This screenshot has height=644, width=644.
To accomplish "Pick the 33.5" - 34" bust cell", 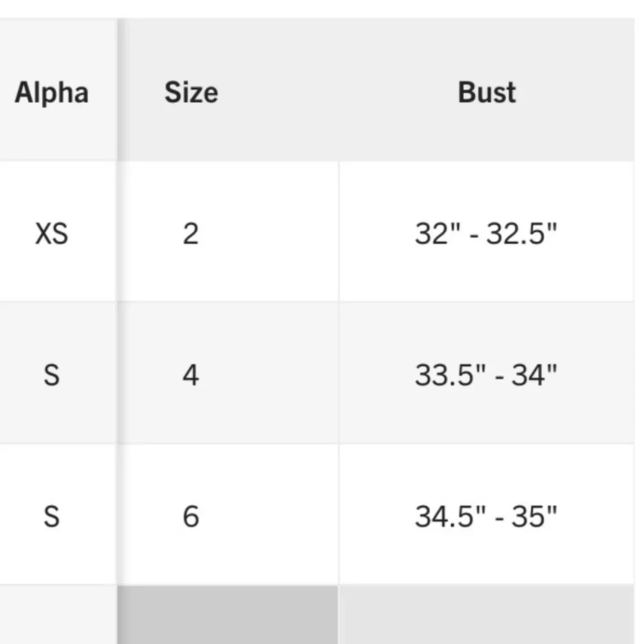I will coord(486,374).
